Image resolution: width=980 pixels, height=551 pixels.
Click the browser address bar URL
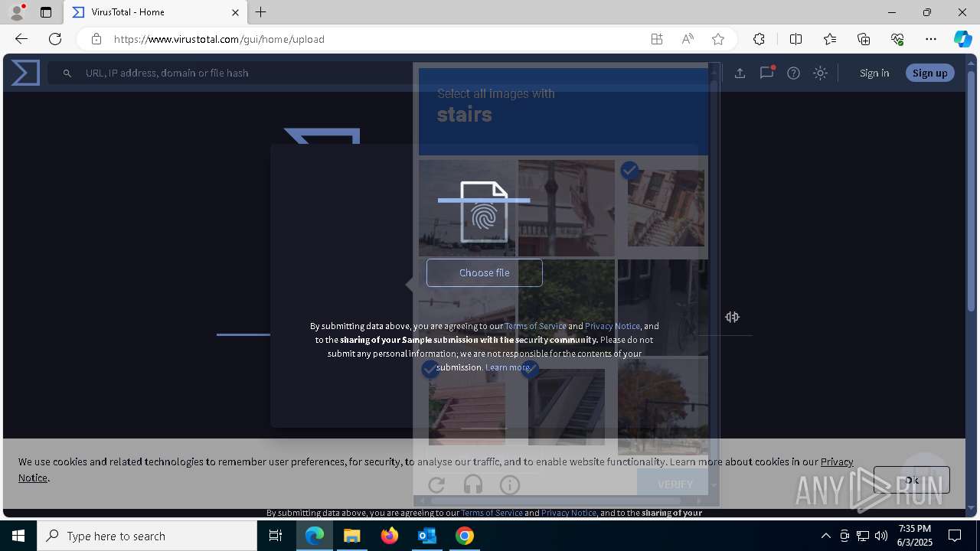(x=219, y=39)
